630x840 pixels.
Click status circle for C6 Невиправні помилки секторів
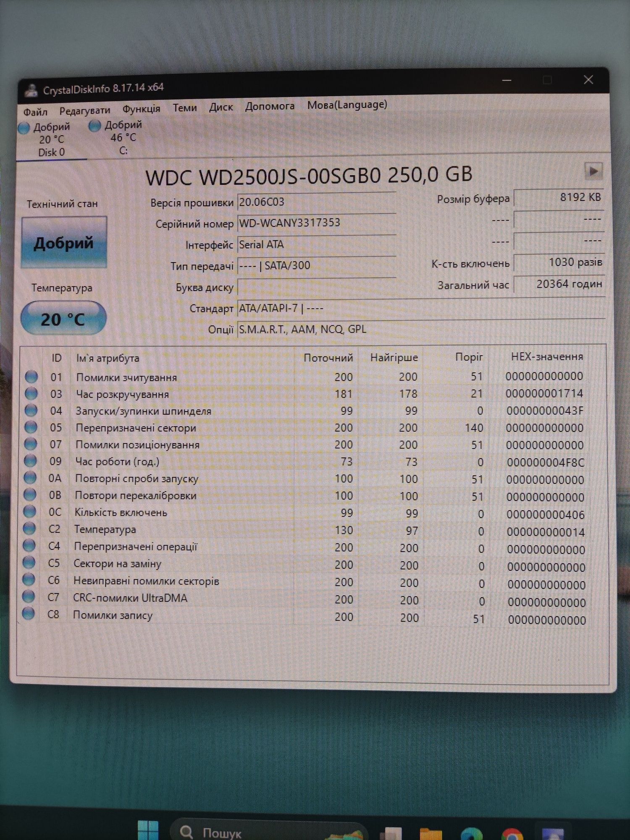[x=29, y=580]
